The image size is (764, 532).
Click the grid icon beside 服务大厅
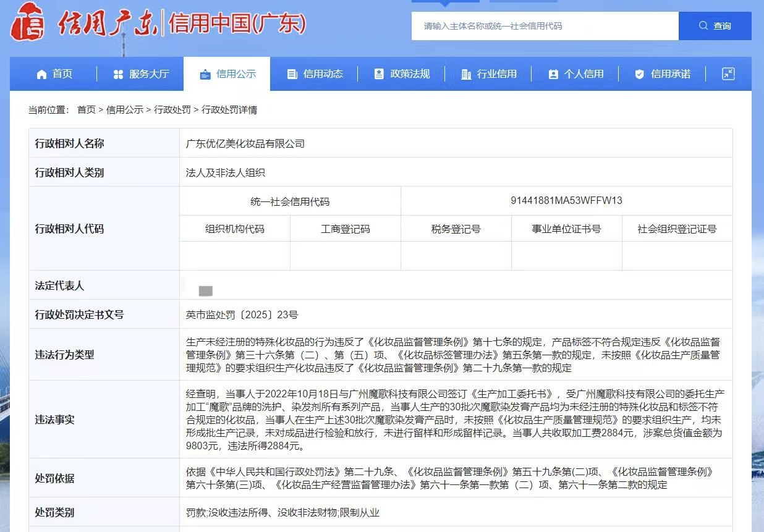119,74
